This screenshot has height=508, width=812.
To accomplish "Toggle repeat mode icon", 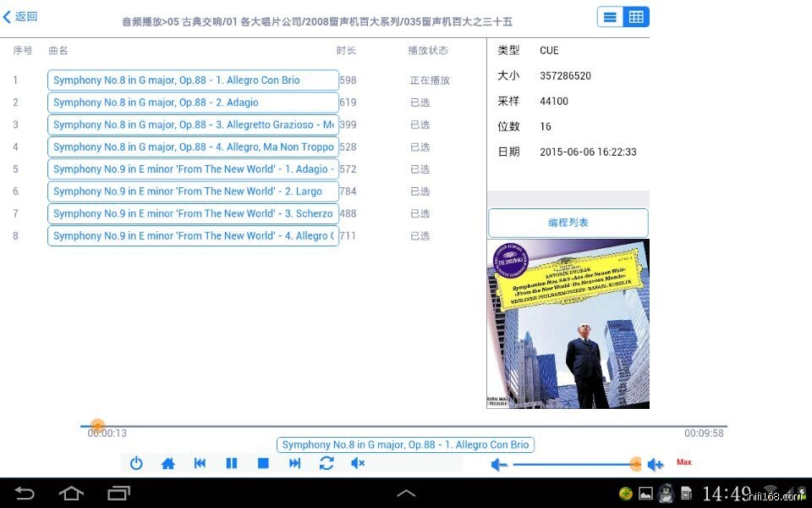I will [326, 463].
